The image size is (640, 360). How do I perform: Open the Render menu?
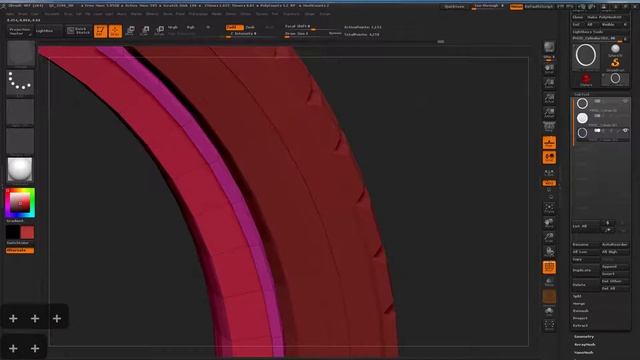click(217, 14)
